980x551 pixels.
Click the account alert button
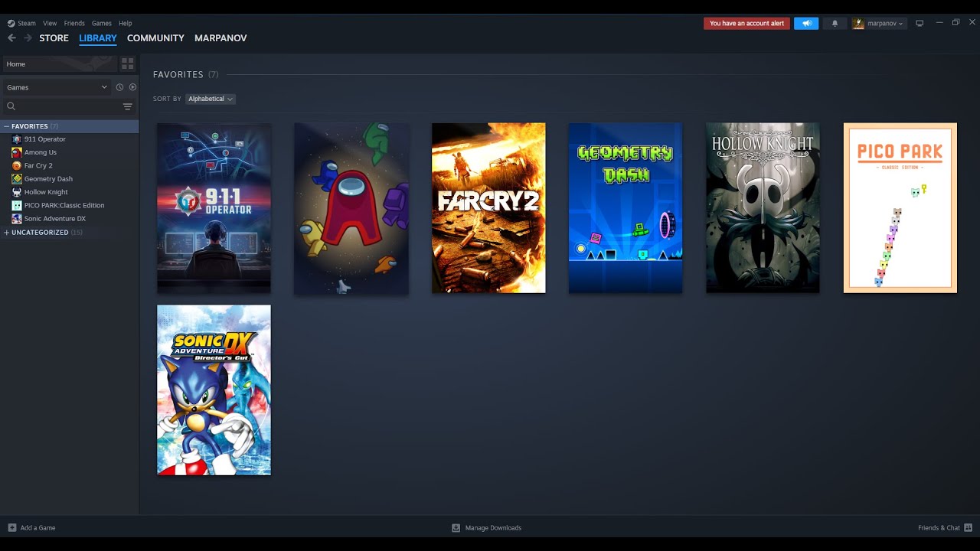tap(746, 23)
